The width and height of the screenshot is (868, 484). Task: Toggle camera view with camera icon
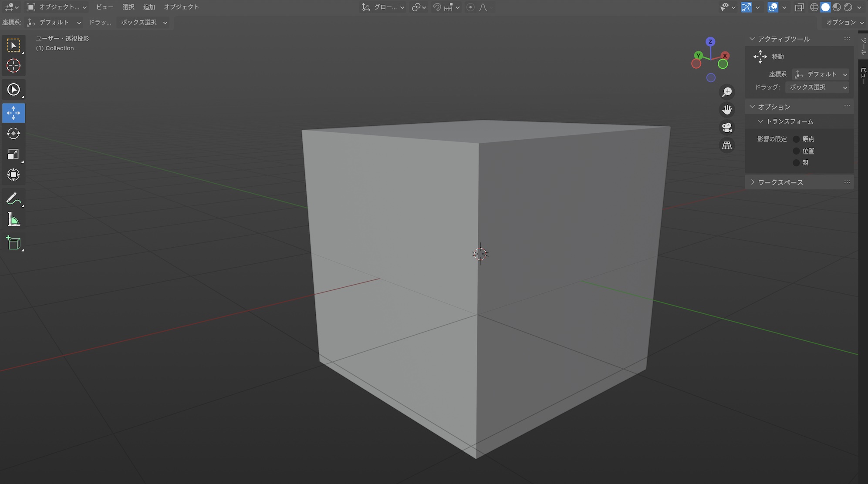click(x=727, y=128)
